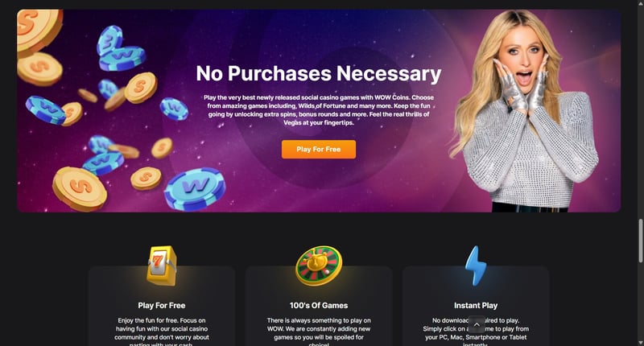Click the scrollbar down arrow
Image resolution: width=644 pixels, height=346 pixels.
(640, 342)
